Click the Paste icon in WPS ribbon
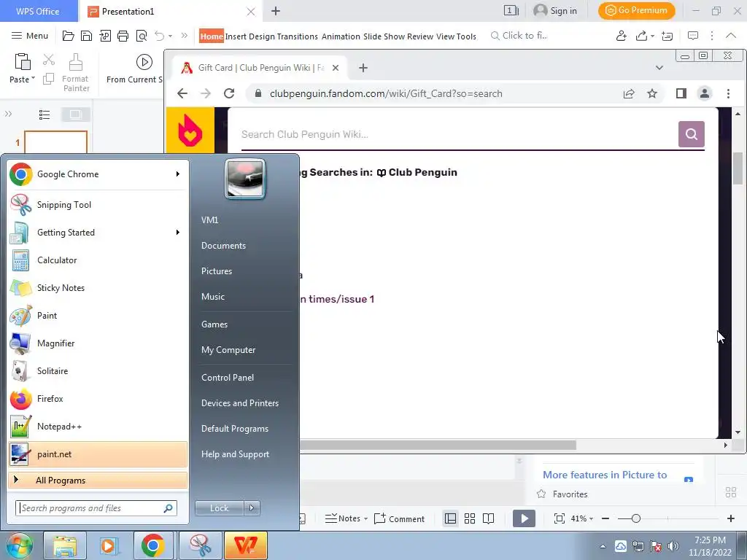This screenshot has width=747, height=560. (23, 62)
